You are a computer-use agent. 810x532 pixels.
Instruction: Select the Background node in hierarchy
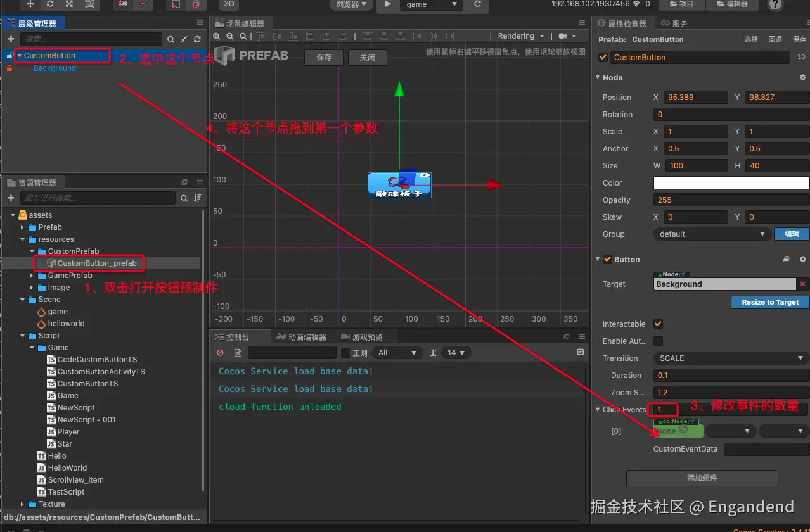(55, 68)
